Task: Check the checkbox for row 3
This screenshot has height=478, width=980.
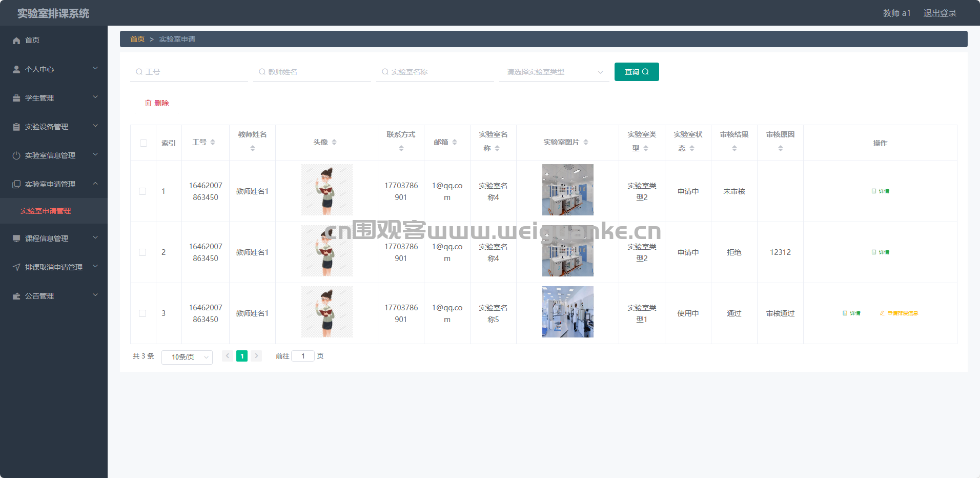Action: click(x=142, y=313)
